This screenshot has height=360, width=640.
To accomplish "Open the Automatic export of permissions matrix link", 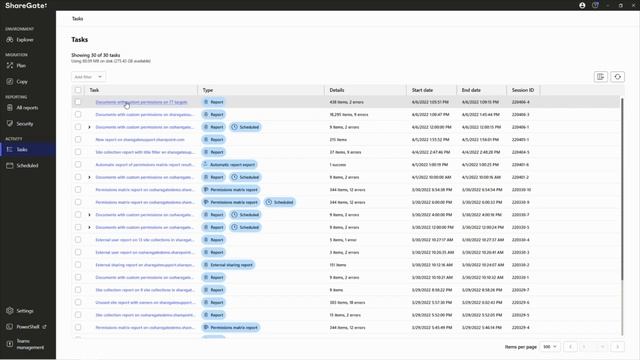I will pos(145,164).
